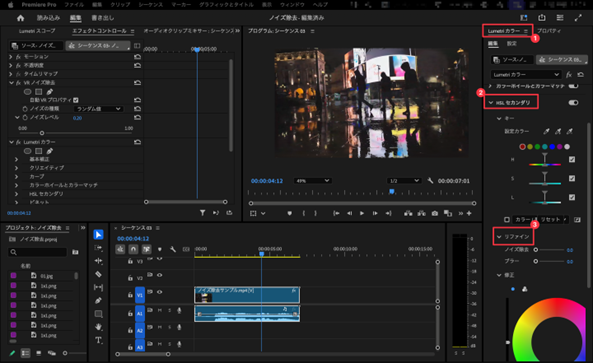This screenshot has width=593, height=363.
Task: Open the program zoom level dropdown
Action: pos(312,181)
